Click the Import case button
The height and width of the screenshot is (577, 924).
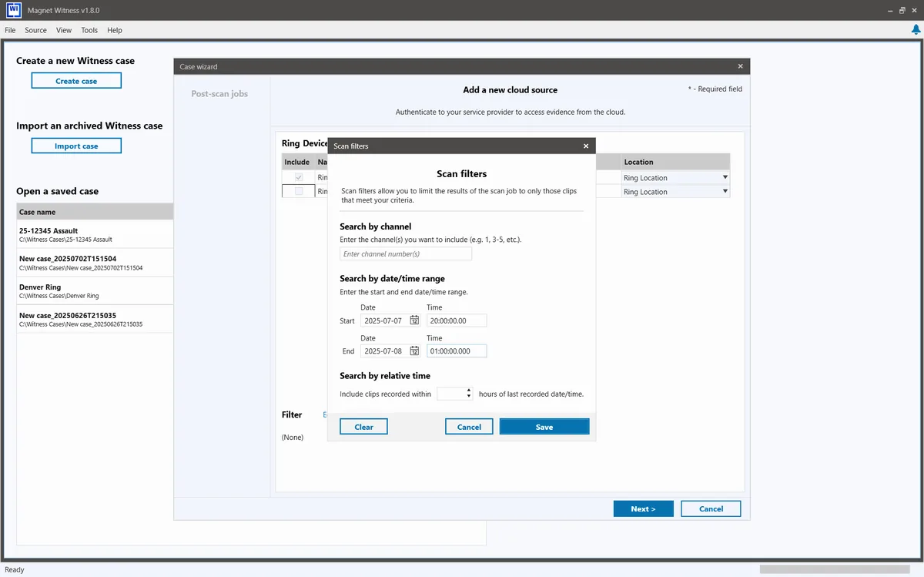tap(76, 146)
